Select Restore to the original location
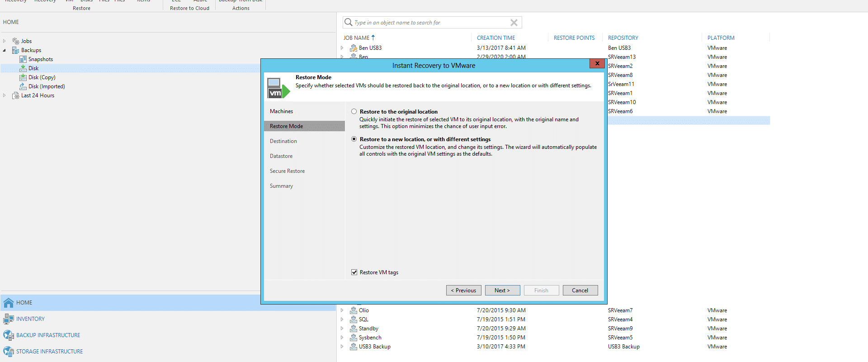868x362 pixels. 354,111
